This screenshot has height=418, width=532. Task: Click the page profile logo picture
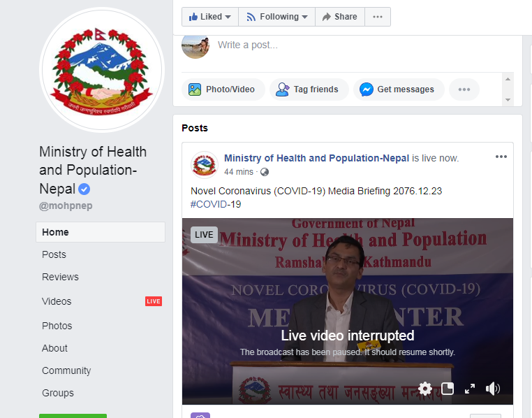point(101,69)
